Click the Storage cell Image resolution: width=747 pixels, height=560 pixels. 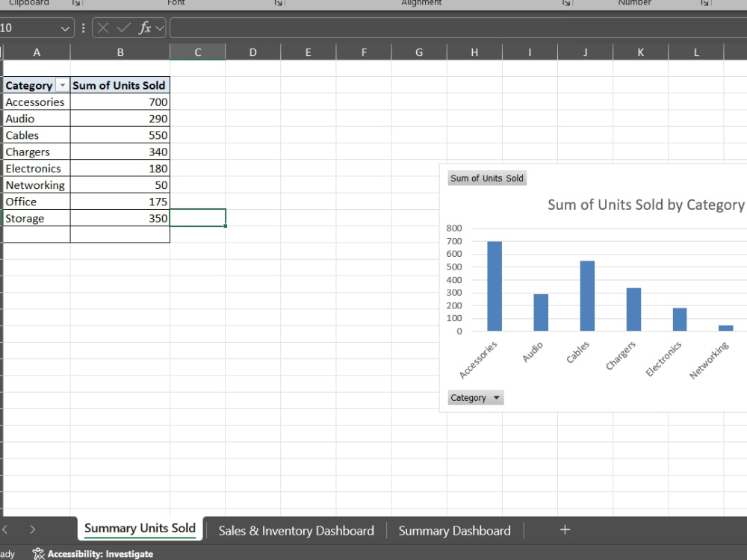pyautogui.click(x=37, y=219)
